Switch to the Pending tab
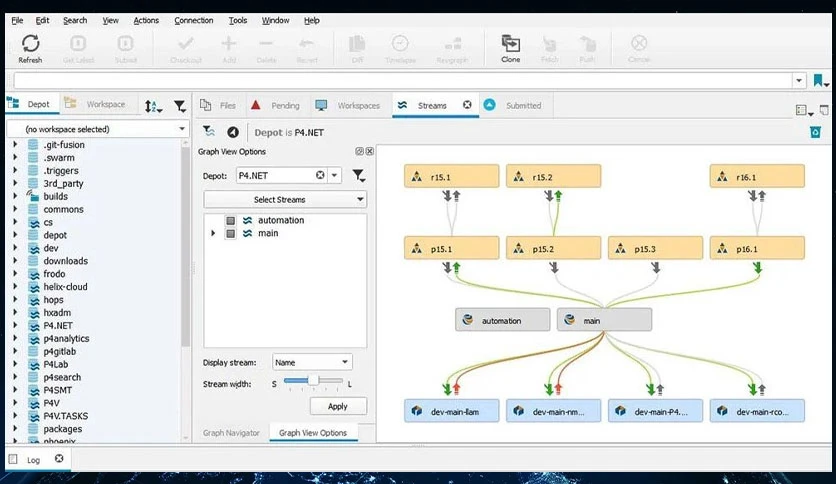The image size is (836, 484). (x=276, y=105)
